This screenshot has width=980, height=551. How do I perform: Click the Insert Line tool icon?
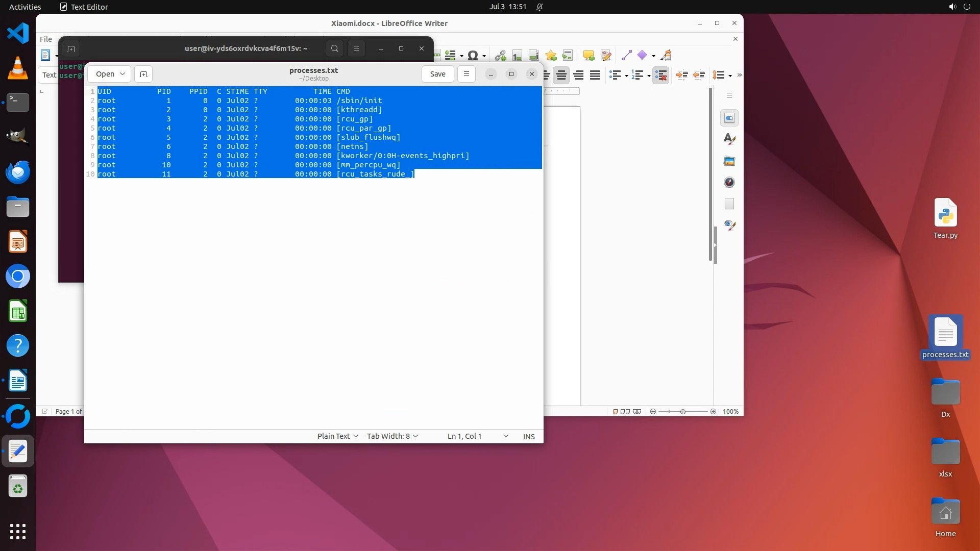(x=627, y=55)
